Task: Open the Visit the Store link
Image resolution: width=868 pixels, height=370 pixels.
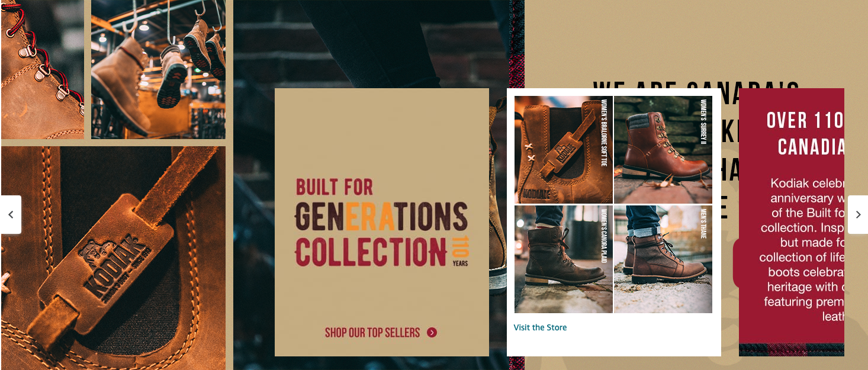Action: coord(540,327)
